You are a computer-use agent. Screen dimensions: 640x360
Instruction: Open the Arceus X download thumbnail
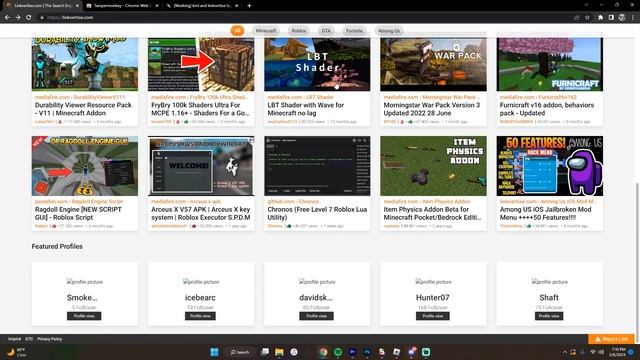coord(201,166)
